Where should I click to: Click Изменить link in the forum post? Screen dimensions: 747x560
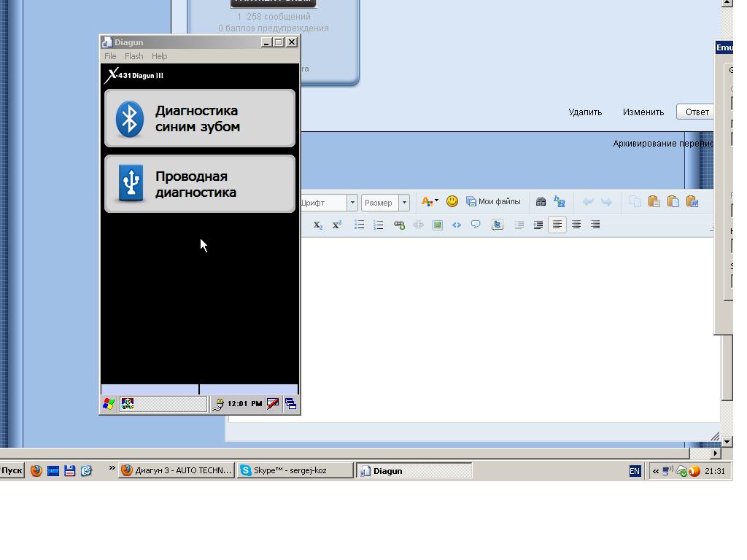(x=643, y=112)
